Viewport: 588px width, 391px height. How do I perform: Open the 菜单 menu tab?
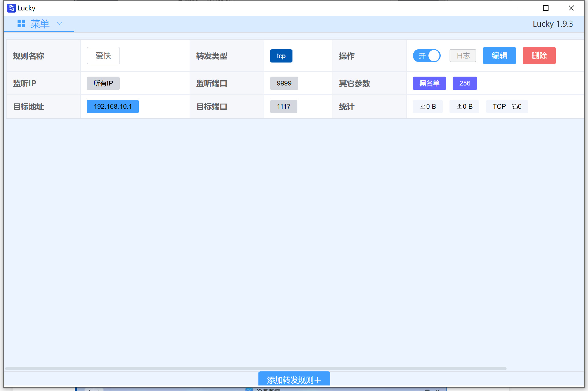coord(40,24)
